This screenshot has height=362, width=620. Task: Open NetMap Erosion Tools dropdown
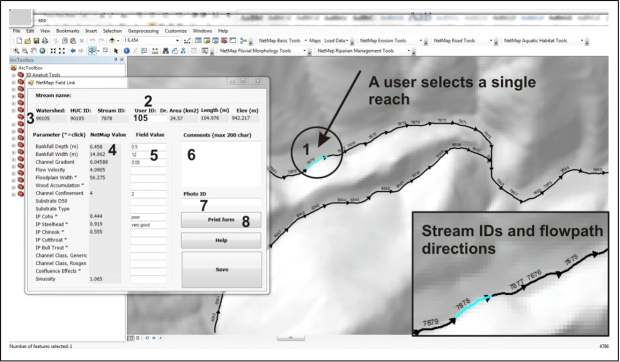pos(421,41)
